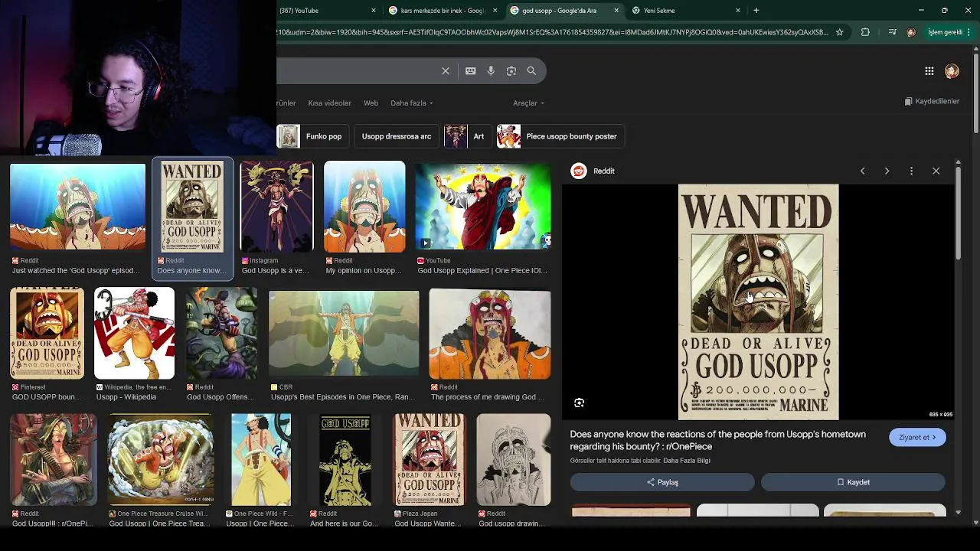Click the Kaydet save button
Viewport: 980px width, 551px height.
point(853,482)
